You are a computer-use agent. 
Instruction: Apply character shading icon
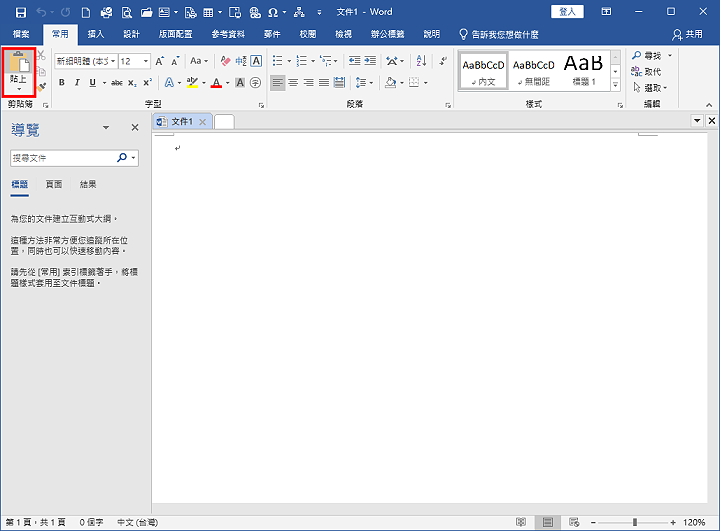(240, 83)
